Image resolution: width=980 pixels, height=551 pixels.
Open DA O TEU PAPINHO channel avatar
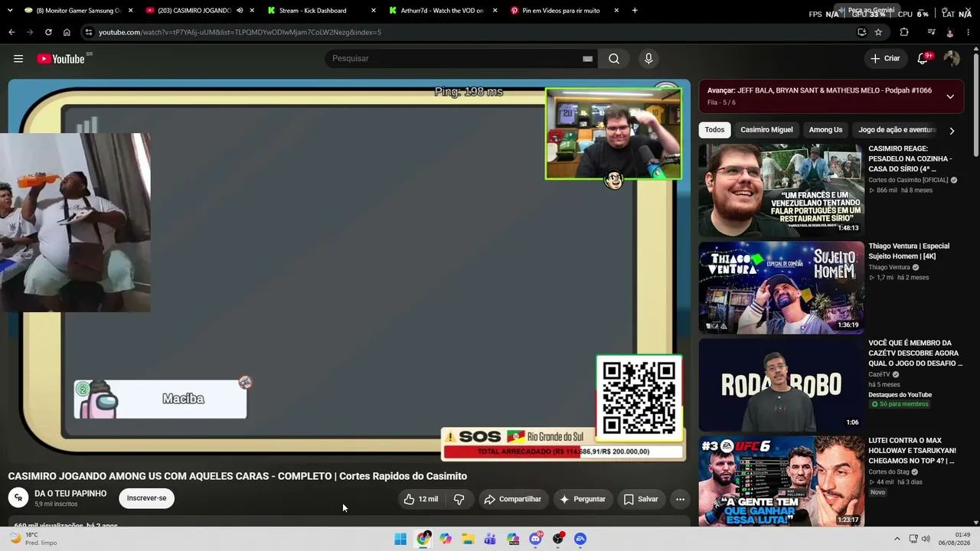[x=18, y=497]
